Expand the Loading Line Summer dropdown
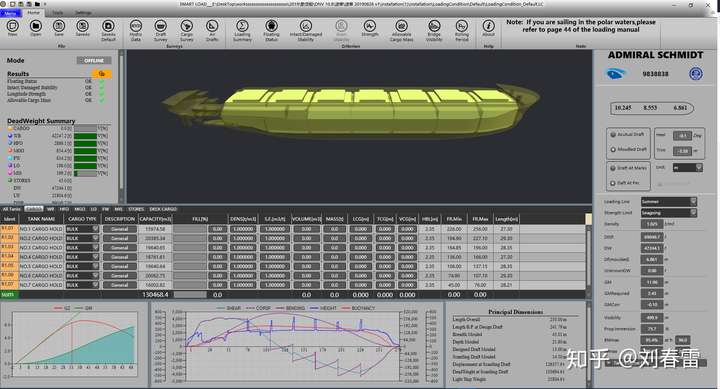The height and width of the screenshot is (389, 720). [x=669, y=202]
